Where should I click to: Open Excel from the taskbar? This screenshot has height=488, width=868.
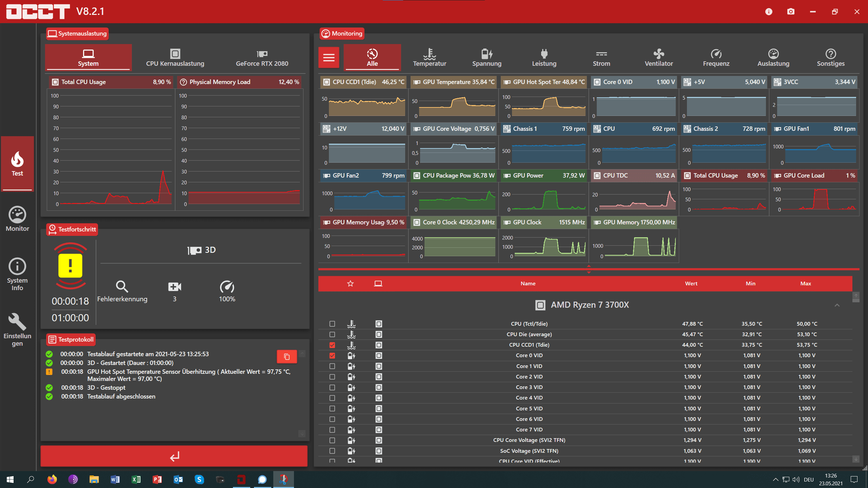point(136,479)
